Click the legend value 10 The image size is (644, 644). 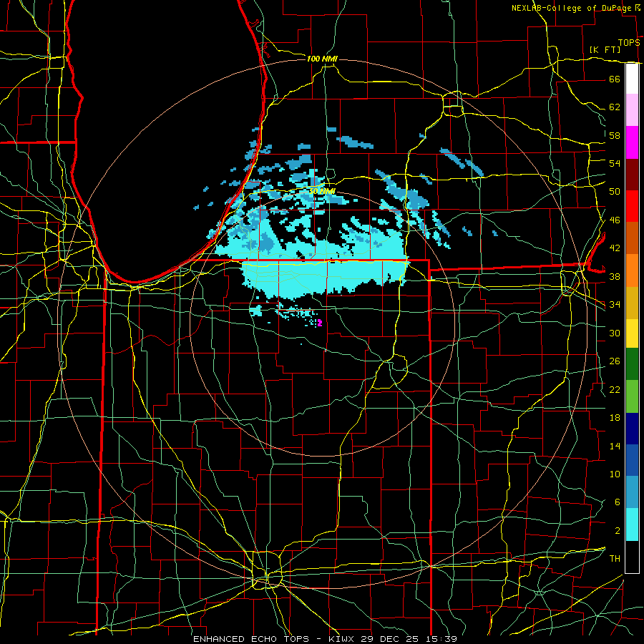click(615, 474)
